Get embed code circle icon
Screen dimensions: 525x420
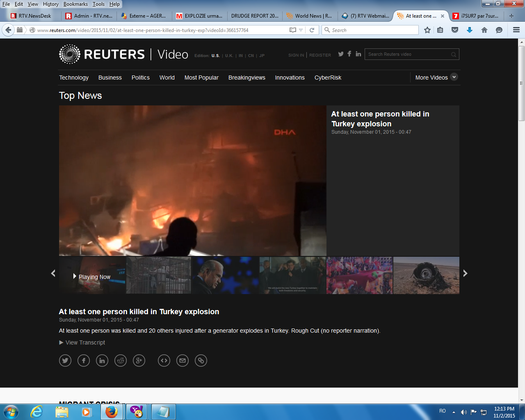coord(164,361)
